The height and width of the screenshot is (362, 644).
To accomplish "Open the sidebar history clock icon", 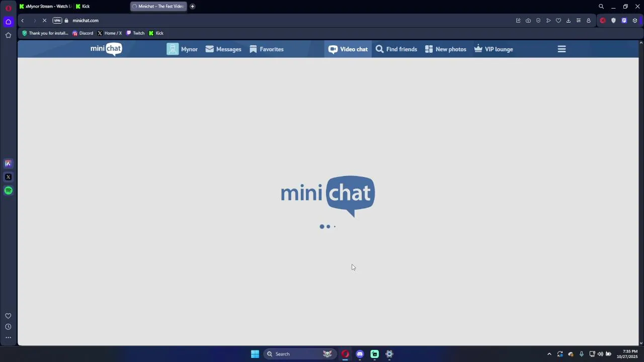I will pyautogui.click(x=8, y=327).
